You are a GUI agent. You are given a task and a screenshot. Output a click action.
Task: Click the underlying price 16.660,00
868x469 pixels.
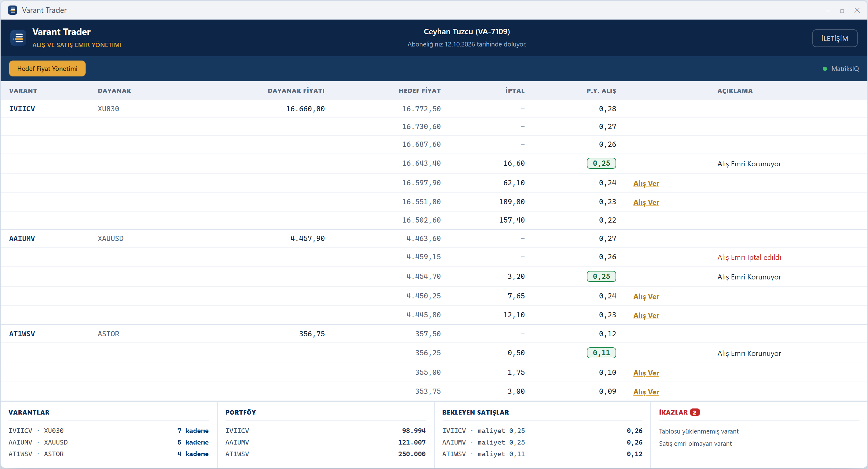click(x=305, y=109)
